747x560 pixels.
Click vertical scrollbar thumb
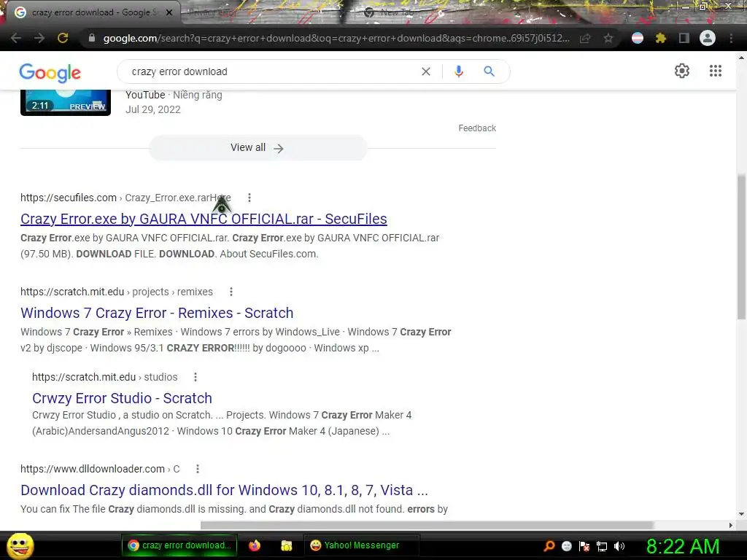(x=741, y=246)
